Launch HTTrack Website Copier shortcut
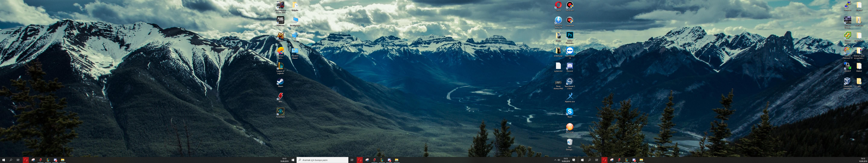Image resolution: width=868 pixels, height=163 pixels. 848,23
